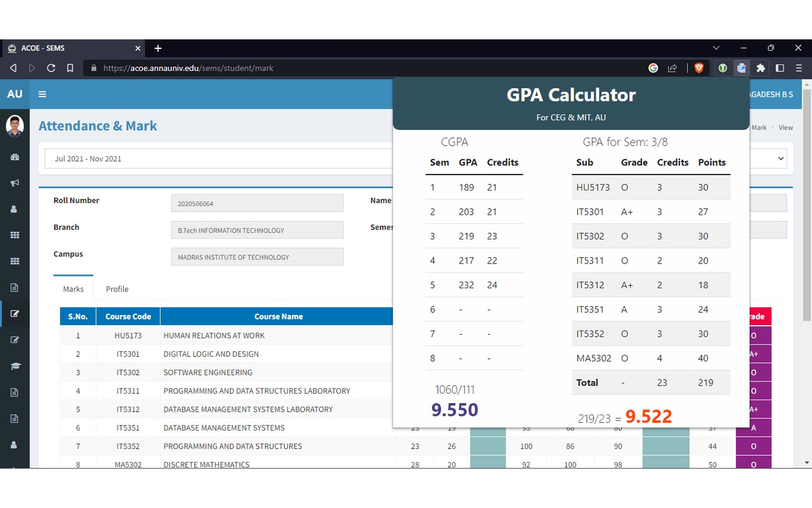
Task: Bookmark this page in address bar
Action: point(70,68)
